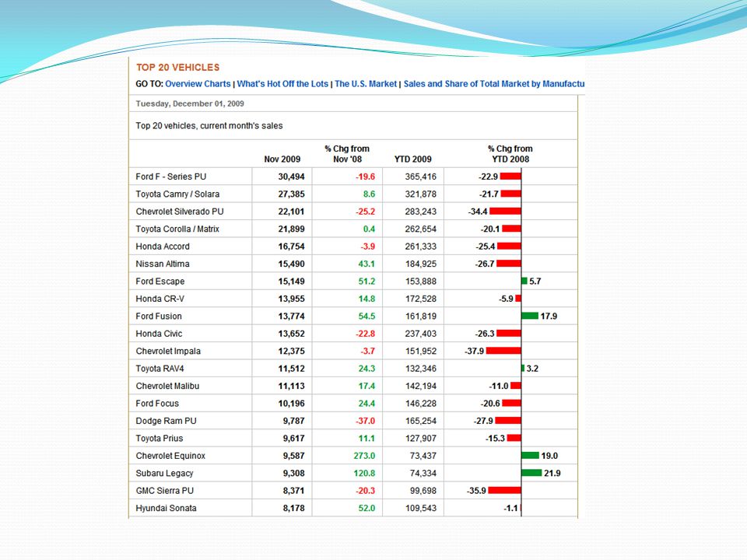The image size is (747, 560).
Task: Click the caption Top 20 vehicles, current month's sales
Action: [209, 126]
